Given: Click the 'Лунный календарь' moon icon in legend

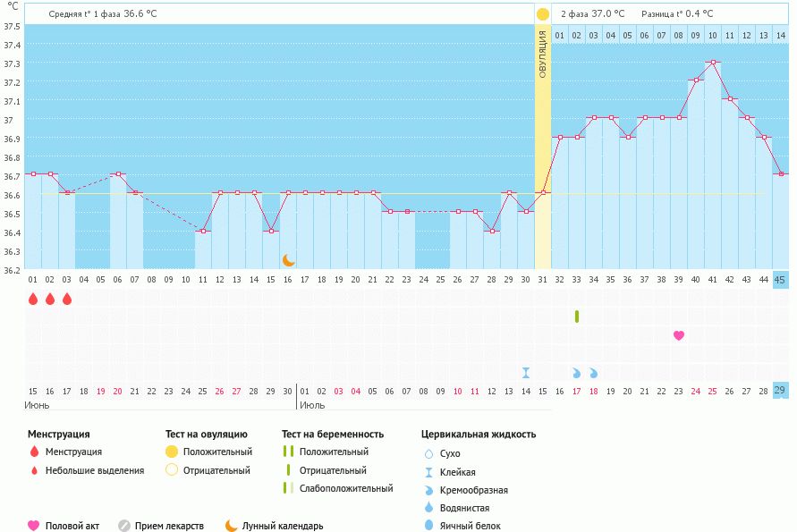Looking at the screenshot, I should click(x=232, y=526).
